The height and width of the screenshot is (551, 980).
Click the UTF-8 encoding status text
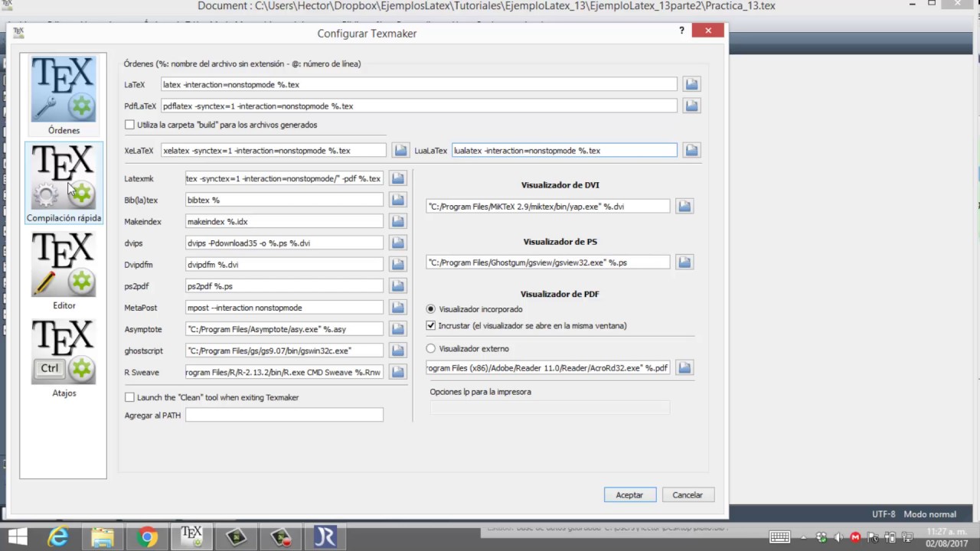point(884,514)
